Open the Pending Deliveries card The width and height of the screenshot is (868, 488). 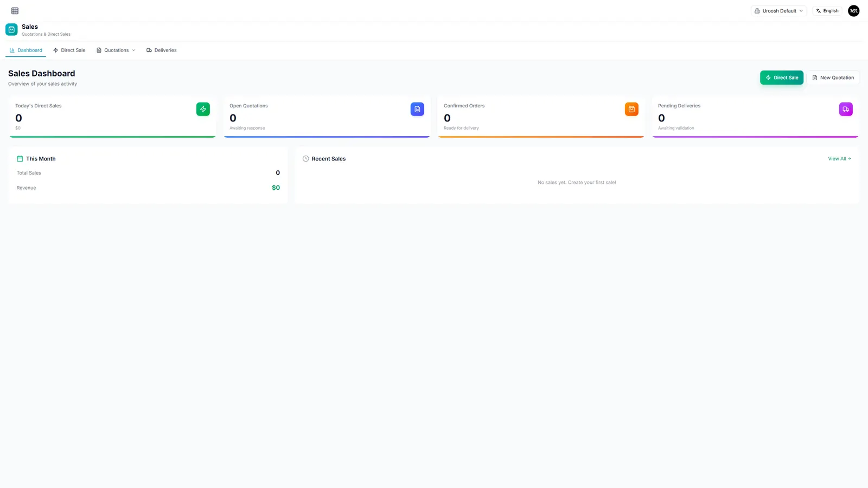coord(755,117)
